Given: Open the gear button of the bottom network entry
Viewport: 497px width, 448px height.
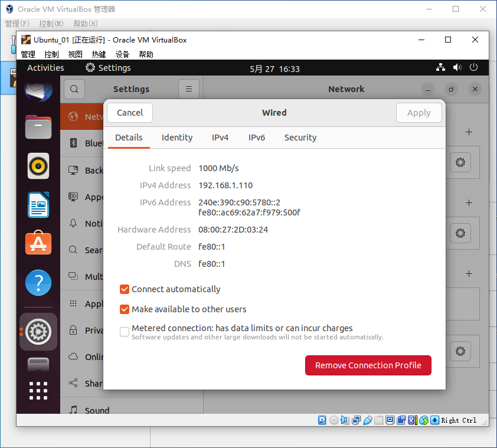Looking at the screenshot, I should (460, 351).
